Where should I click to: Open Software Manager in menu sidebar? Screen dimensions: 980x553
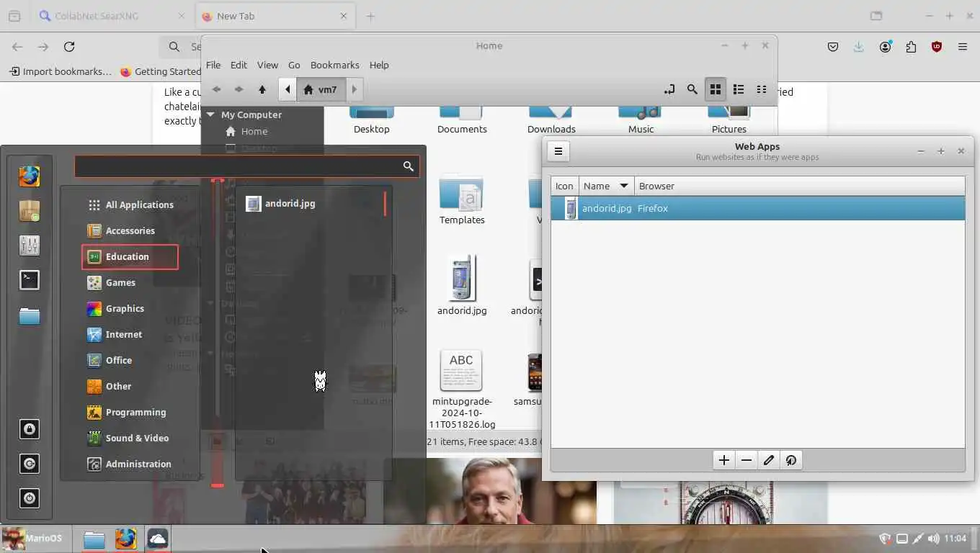click(x=30, y=211)
